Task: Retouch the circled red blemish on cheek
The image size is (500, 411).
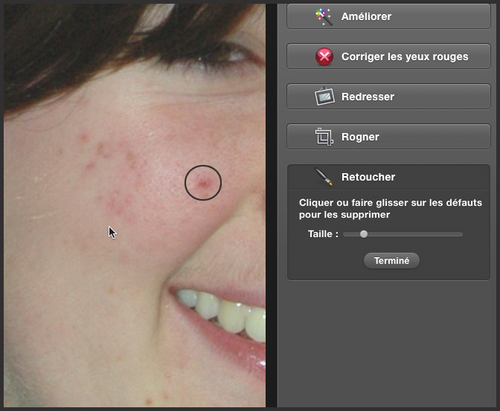Action: coord(203,183)
